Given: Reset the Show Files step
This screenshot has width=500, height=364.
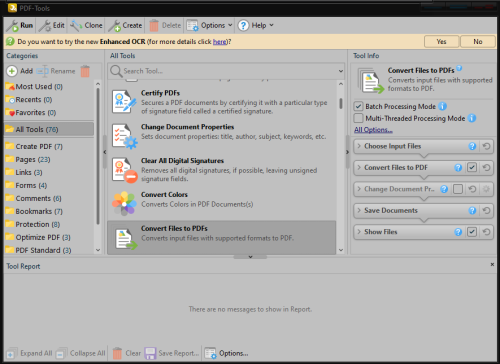Looking at the screenshot, I should coord(486,232).
